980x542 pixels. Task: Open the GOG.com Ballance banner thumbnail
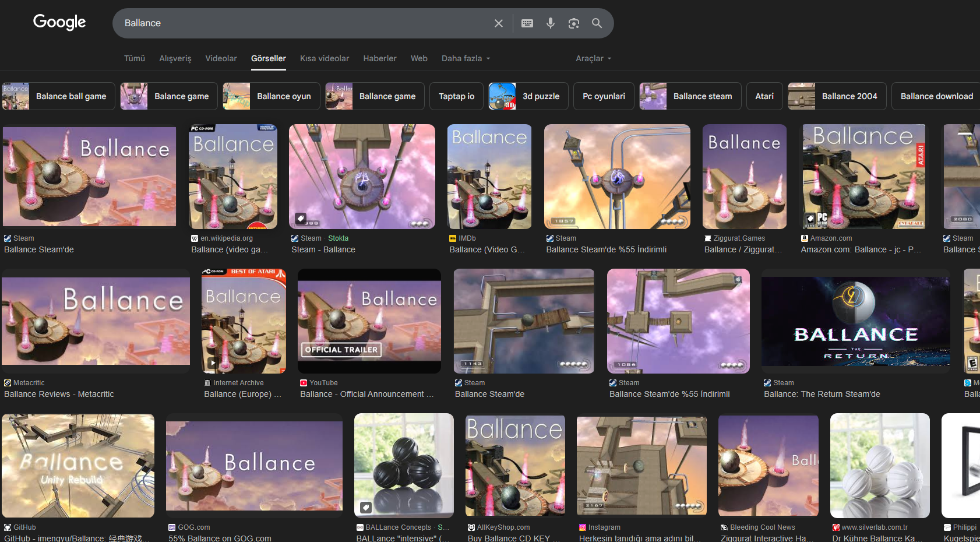255,466
